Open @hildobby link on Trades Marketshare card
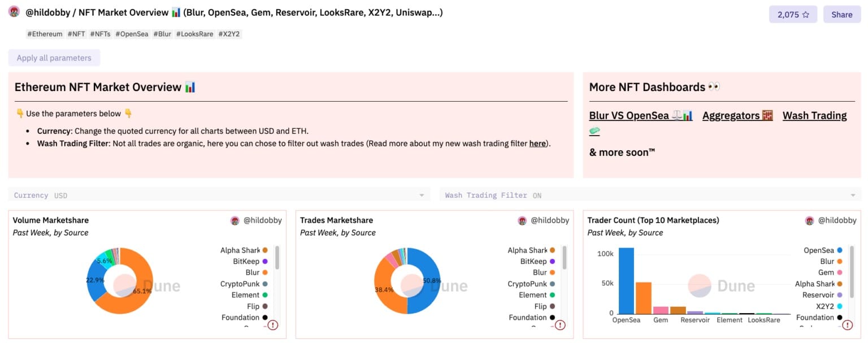The height and width of the screenshot is (343, 868). pyautogui.click(x=550, y=220)
